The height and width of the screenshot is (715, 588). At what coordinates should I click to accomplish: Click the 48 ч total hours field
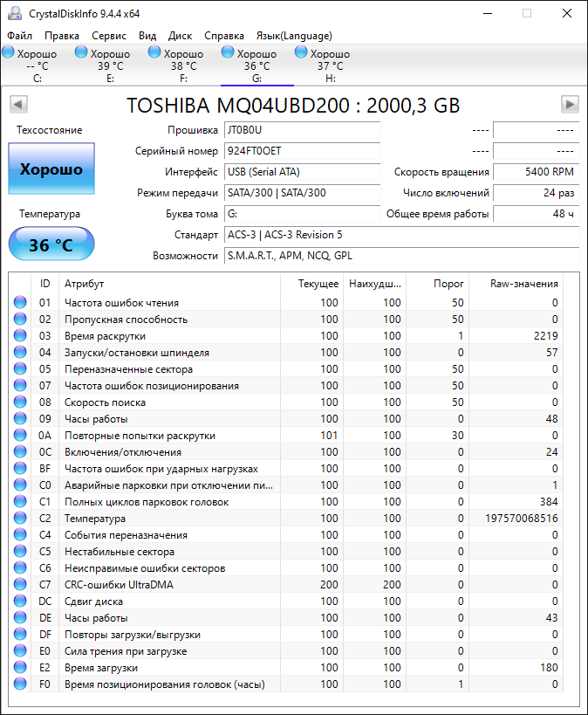(536, 214)
